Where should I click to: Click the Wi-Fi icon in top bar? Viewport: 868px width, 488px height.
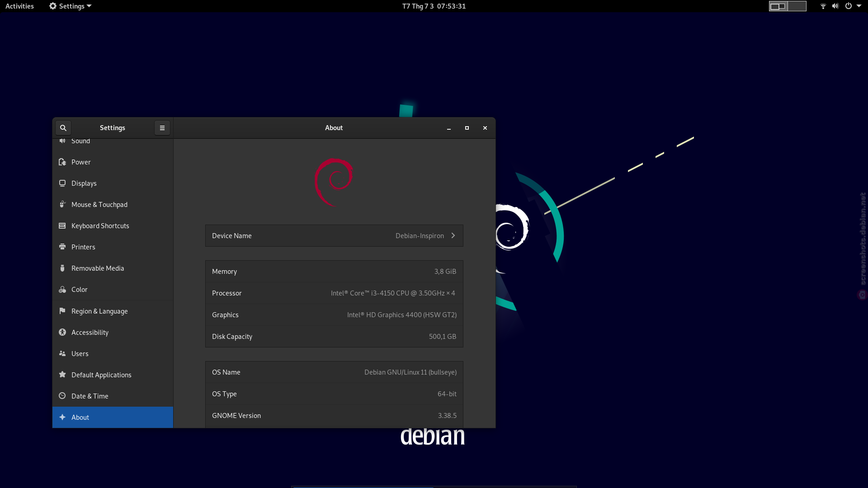tap(823, 6)
